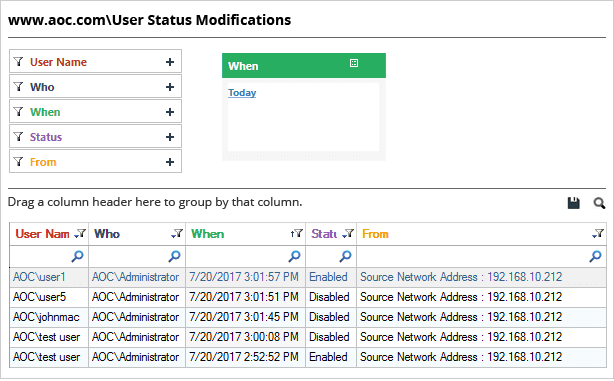The width and height of the screenshot is (614, 381).
Task: Sort by User Name column header
Action: point(42,234)
